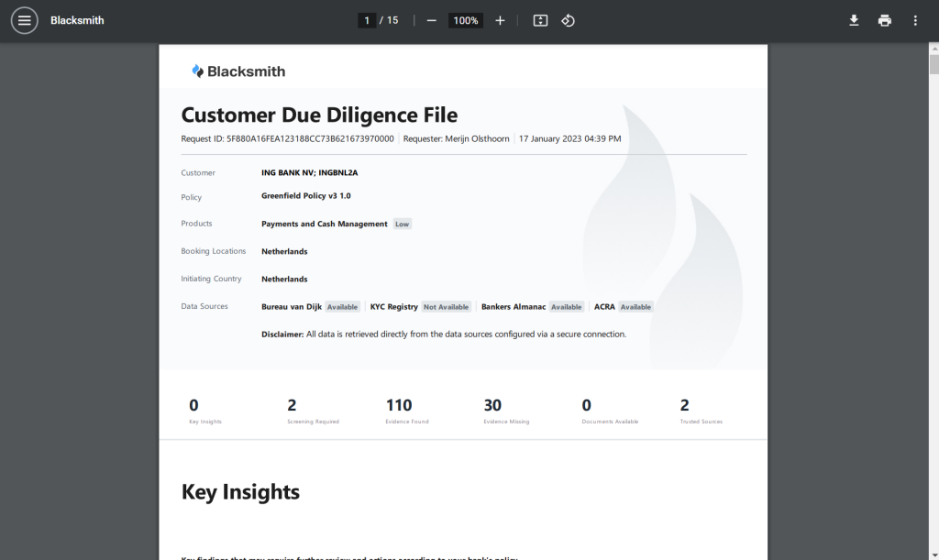Click the vertical scrollbar thumb
Image resolution: width=939 pixels, height=560 pixels.
click(x=933, y=64)
